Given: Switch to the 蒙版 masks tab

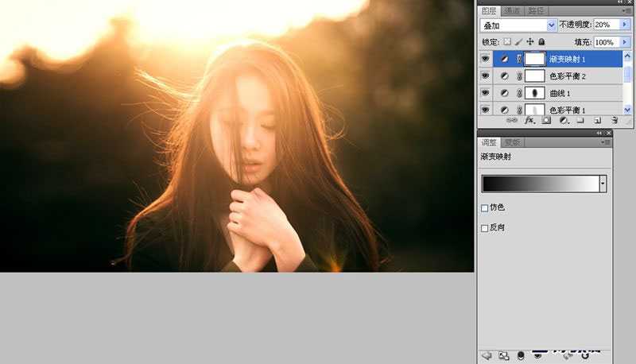Looking at the screenshot, I should tap(513, 142).
